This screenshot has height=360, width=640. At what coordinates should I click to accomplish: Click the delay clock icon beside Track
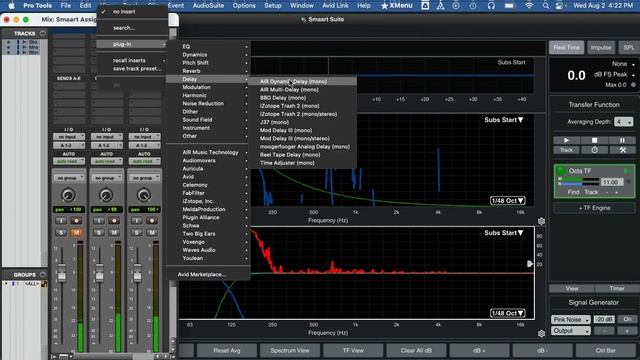point(594,150)
